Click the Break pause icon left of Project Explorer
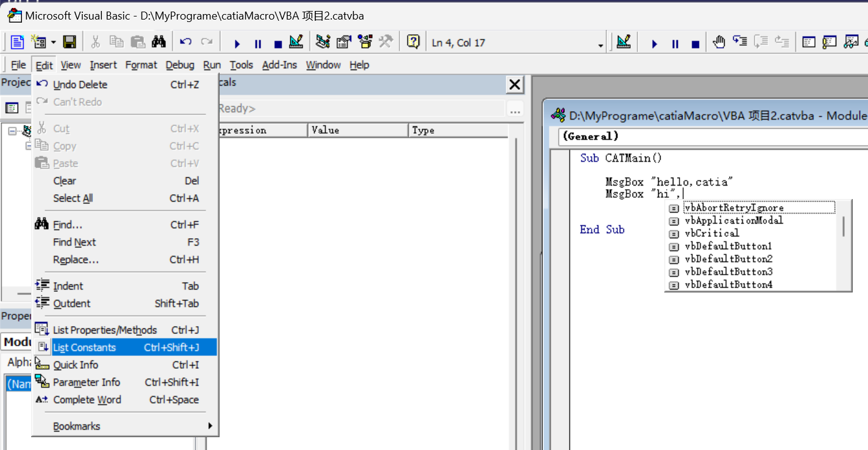Image resolution: width=868 pixels, height=450 pixels. pos(257,43)
